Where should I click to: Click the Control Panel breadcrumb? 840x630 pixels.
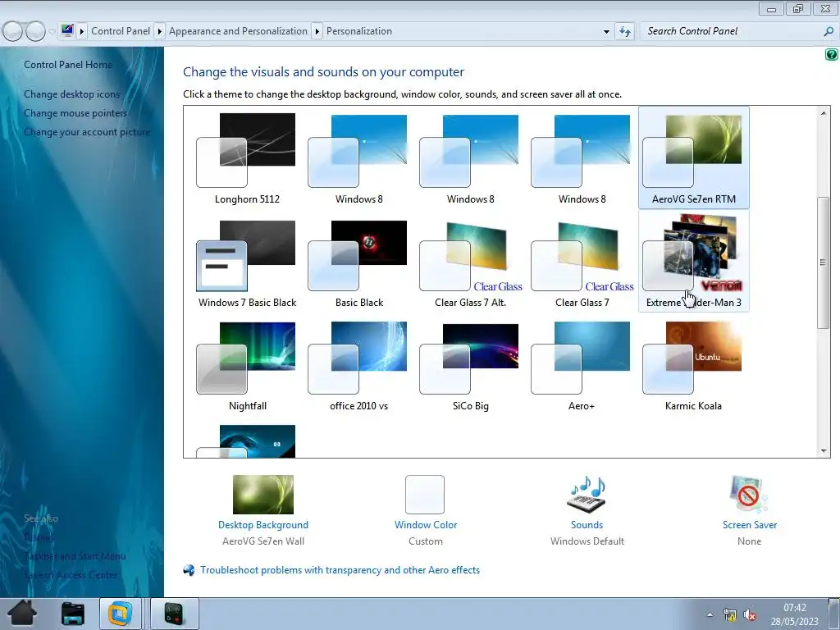click(x=121, y=31)
